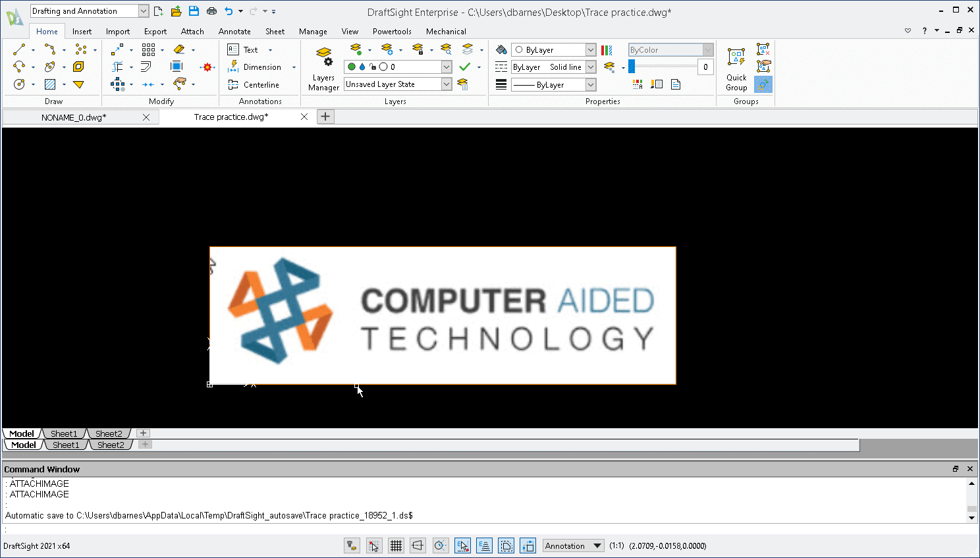Open the Drafting and Annotation workspace dropdown

click(x=143, y=11)
